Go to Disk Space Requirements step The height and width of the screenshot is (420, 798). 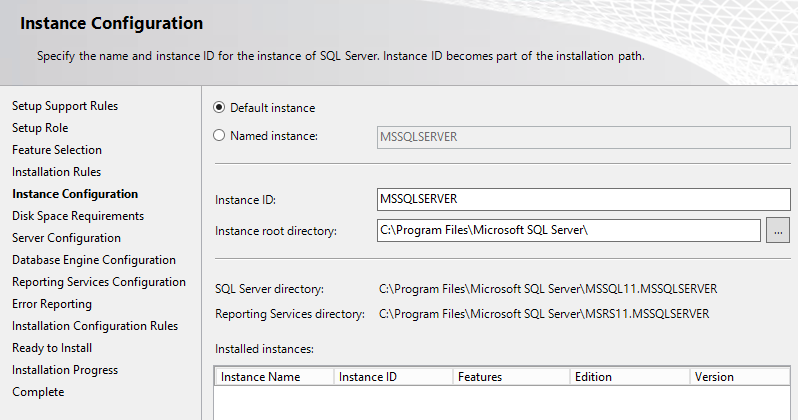(78, 216)
